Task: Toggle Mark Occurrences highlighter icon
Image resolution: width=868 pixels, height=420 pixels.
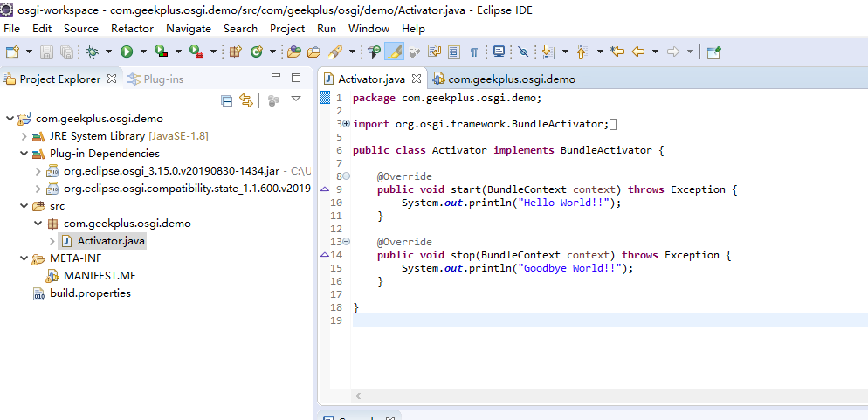Action: [x=394, y=52]
